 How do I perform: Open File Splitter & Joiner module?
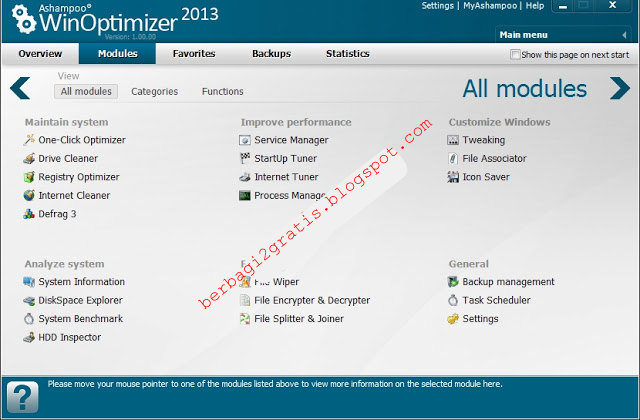point(299,319)
